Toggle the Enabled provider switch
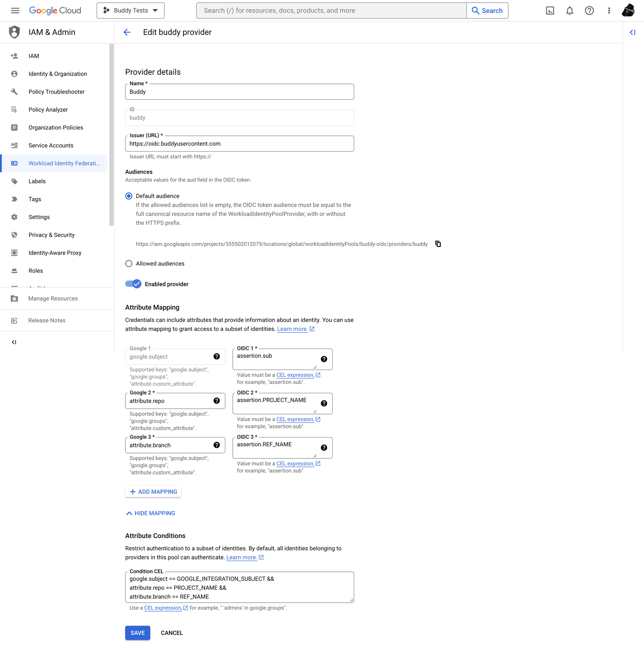The width and height of the screenshot is (644, 651). (x=133, y=284)
